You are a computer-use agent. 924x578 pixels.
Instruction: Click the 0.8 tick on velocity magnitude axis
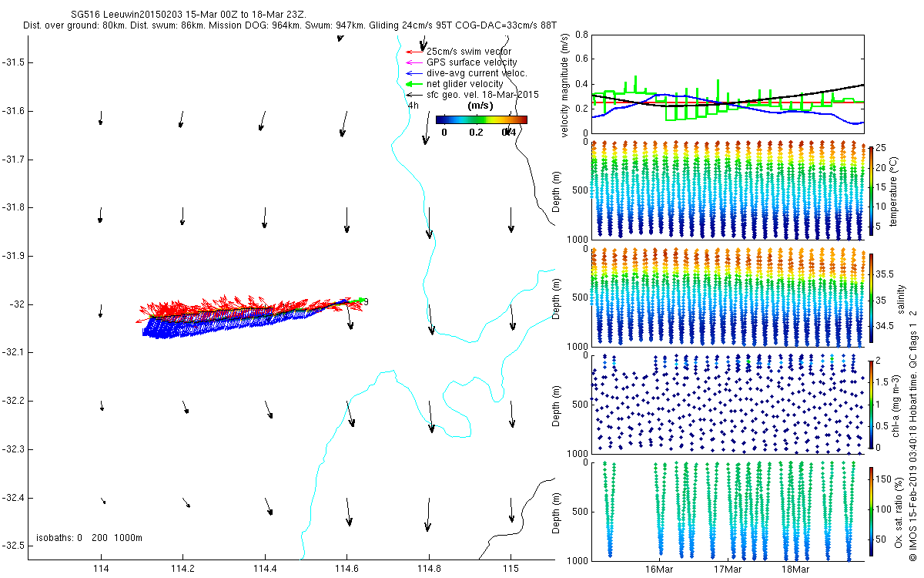[x=581, y=35]
